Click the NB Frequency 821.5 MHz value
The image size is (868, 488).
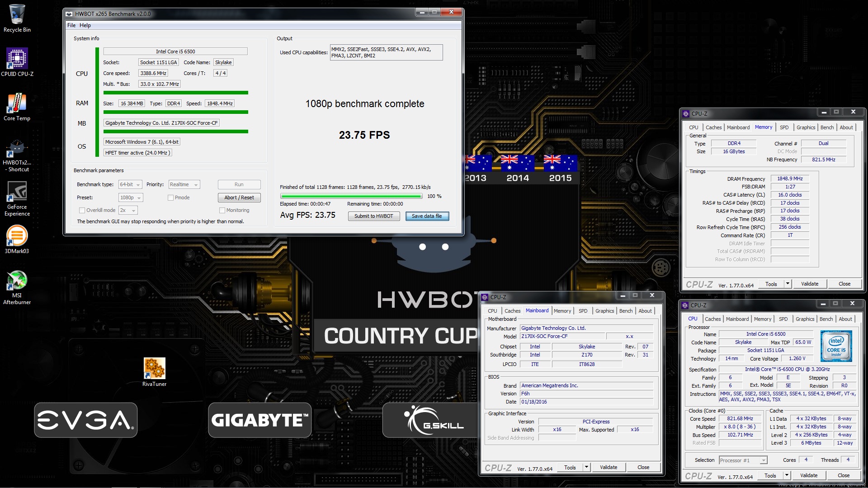[823, 160]
